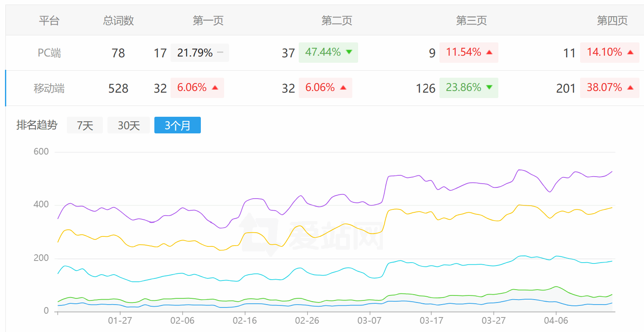Click the 02-16 date axis label

point(244,321)
